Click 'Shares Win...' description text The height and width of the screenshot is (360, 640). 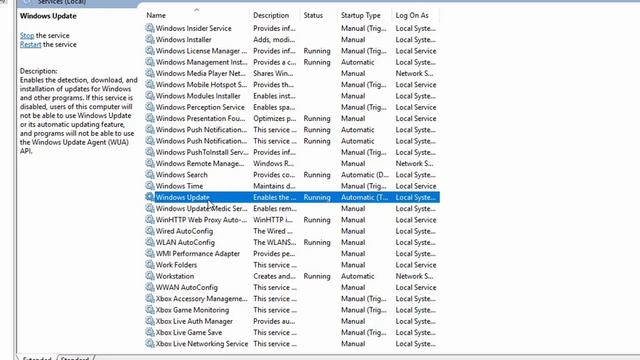(273, 73)
